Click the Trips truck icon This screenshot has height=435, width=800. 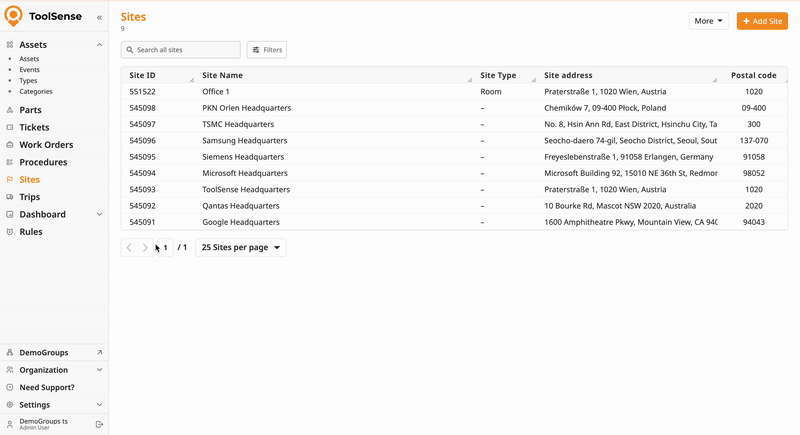tap(10, 197)
